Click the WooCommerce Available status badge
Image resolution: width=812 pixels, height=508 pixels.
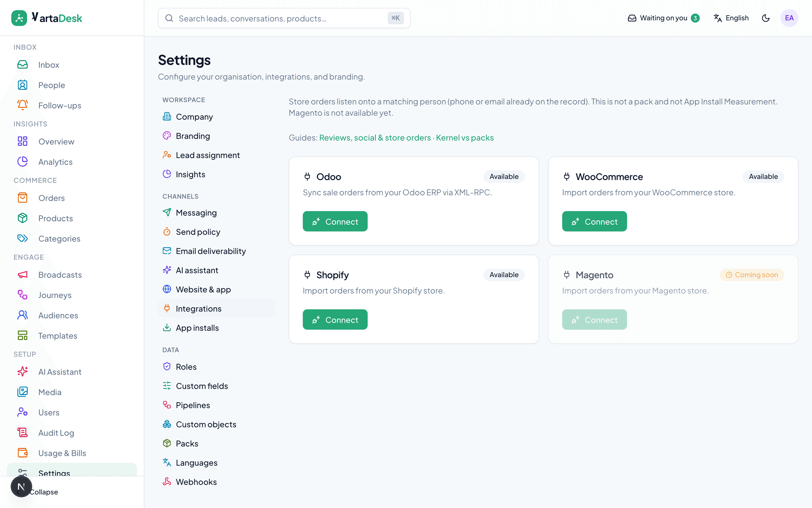pyautogui.click(x=763, y=176)
